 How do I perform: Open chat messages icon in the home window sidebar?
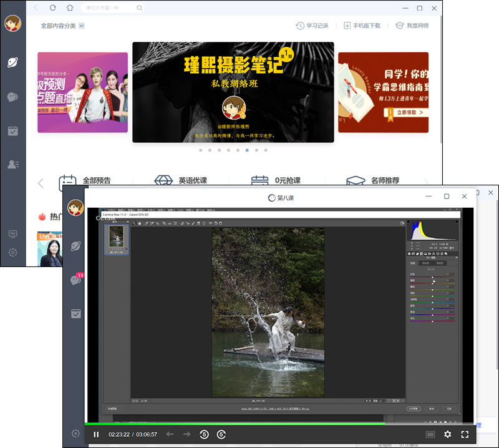(12, 97)
